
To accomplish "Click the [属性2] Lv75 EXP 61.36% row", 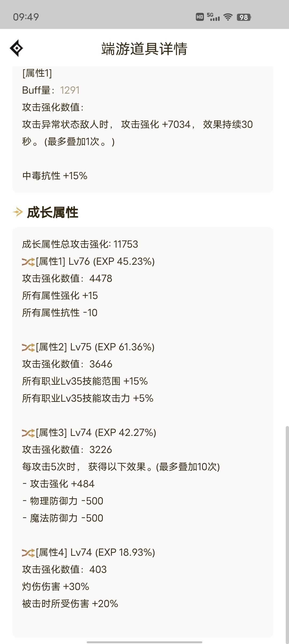I will [88, 347].
